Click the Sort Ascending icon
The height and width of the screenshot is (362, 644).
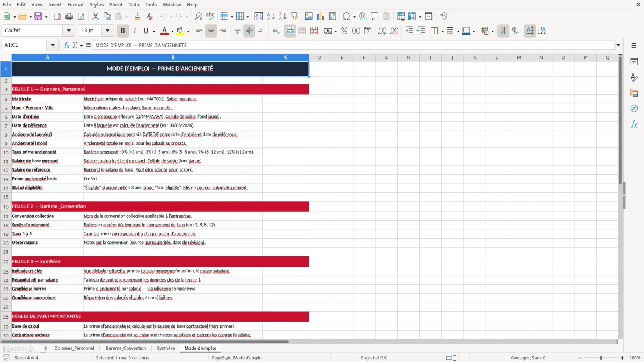click(271, 17)
